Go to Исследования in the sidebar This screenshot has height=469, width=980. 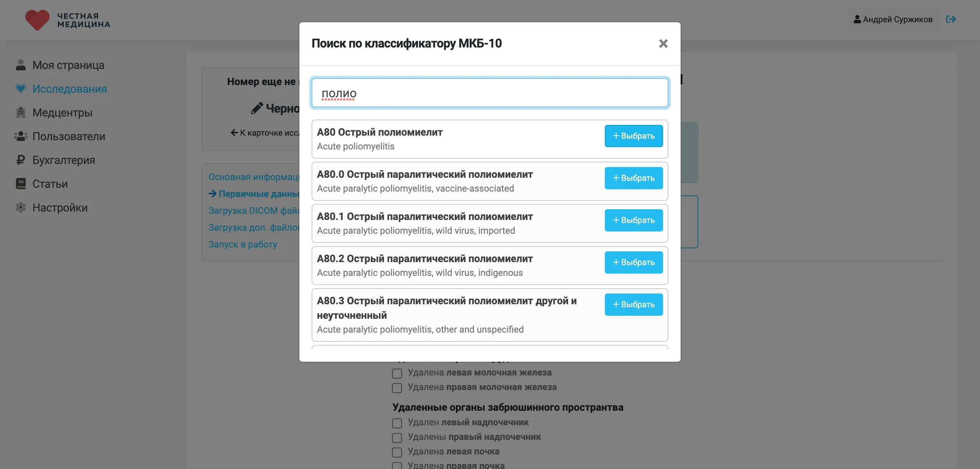[x=69, y=89]
